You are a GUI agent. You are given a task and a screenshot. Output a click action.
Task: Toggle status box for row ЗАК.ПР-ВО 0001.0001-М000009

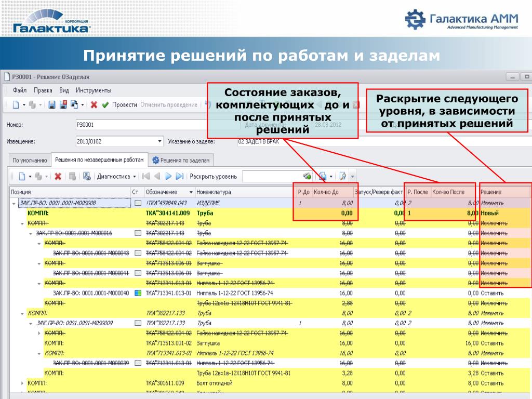coord(138,323)
